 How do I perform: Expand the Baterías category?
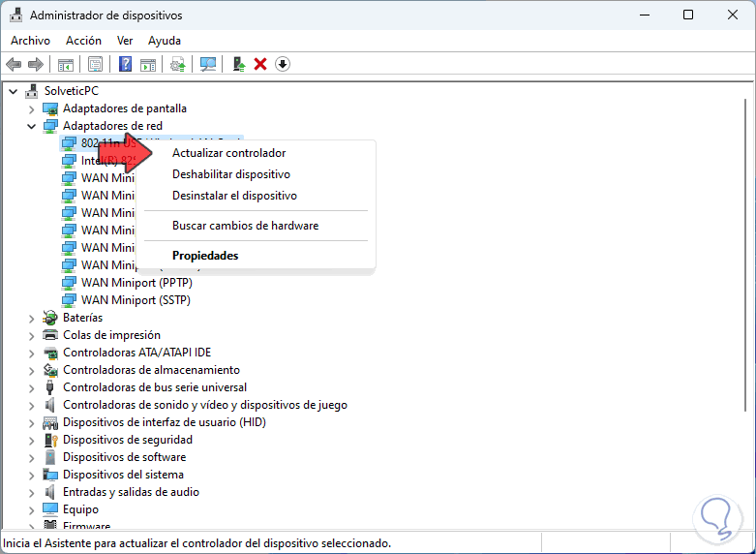[31, 319]
